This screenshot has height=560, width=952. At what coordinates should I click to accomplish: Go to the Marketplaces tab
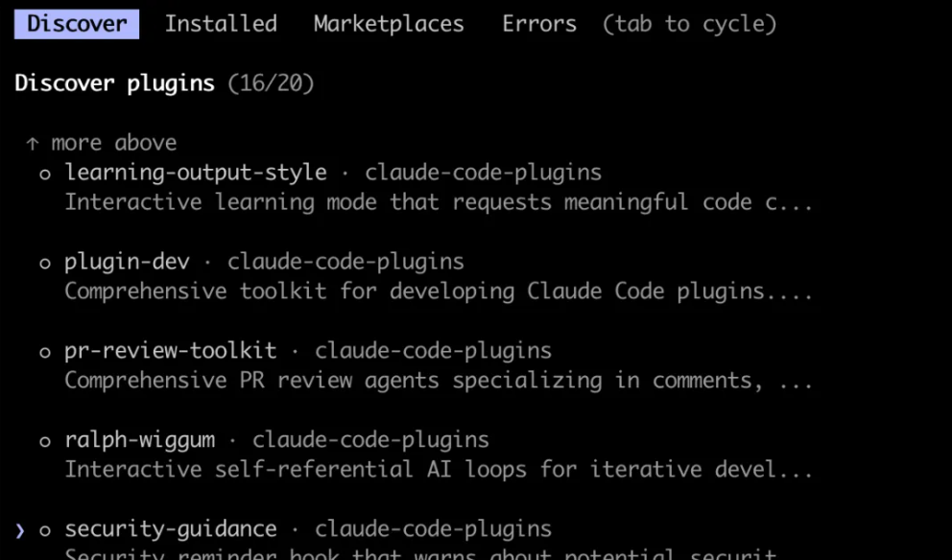389,24
